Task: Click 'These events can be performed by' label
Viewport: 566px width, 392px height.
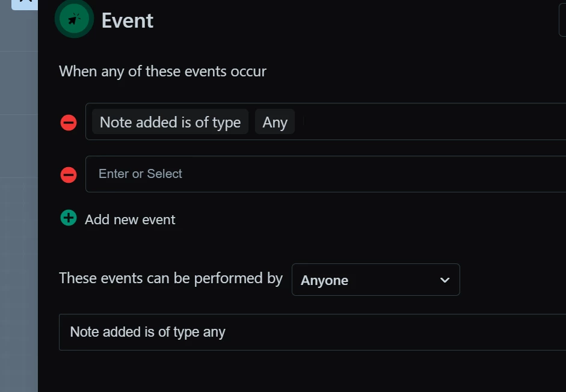Action: [x=171, y=278]
